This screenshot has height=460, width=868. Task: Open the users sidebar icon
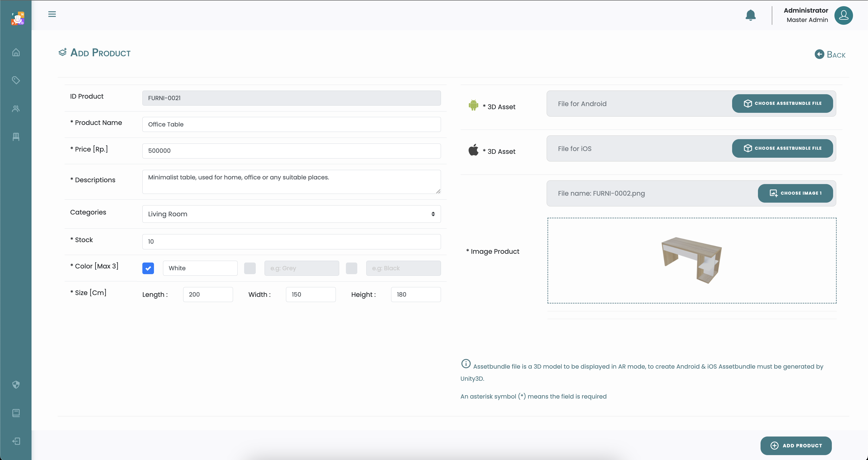click(x=16, y=108)
